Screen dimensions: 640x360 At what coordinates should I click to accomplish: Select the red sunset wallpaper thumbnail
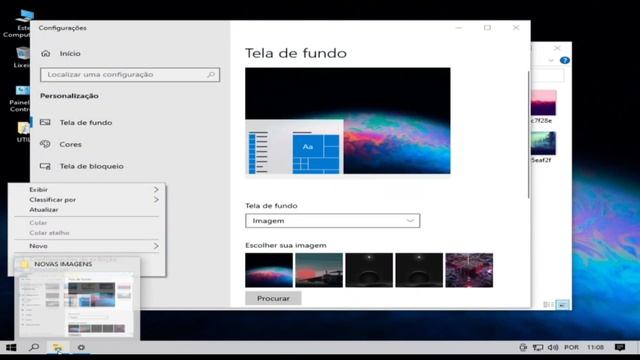319,270
